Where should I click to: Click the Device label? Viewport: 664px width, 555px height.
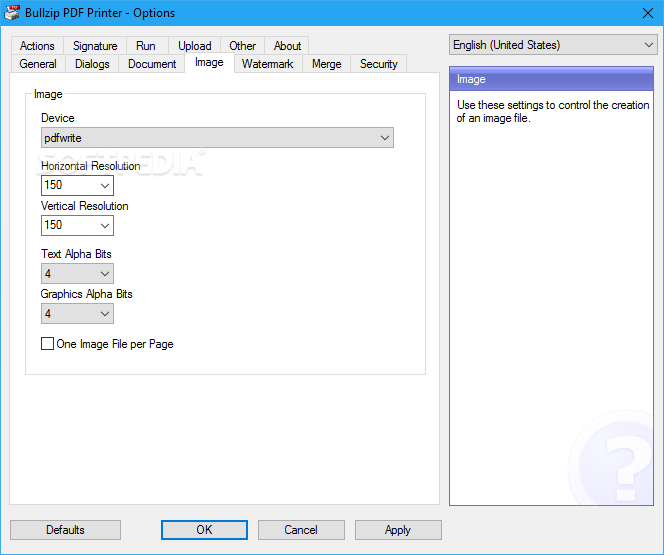(58, 118)
